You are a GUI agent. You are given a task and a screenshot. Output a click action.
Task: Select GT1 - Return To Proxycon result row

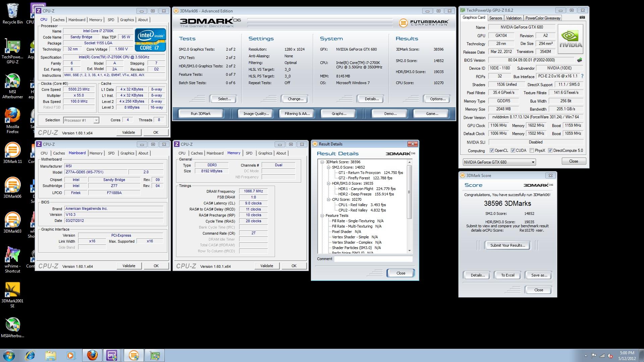click(371, 173)
